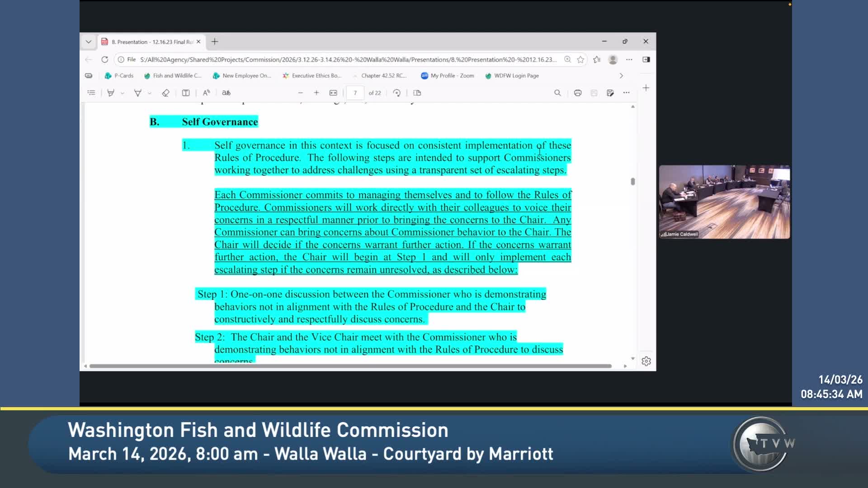Expand more bookmarks with the chevron
This screenshot has width=868, height=488.
tap(621, 76)
